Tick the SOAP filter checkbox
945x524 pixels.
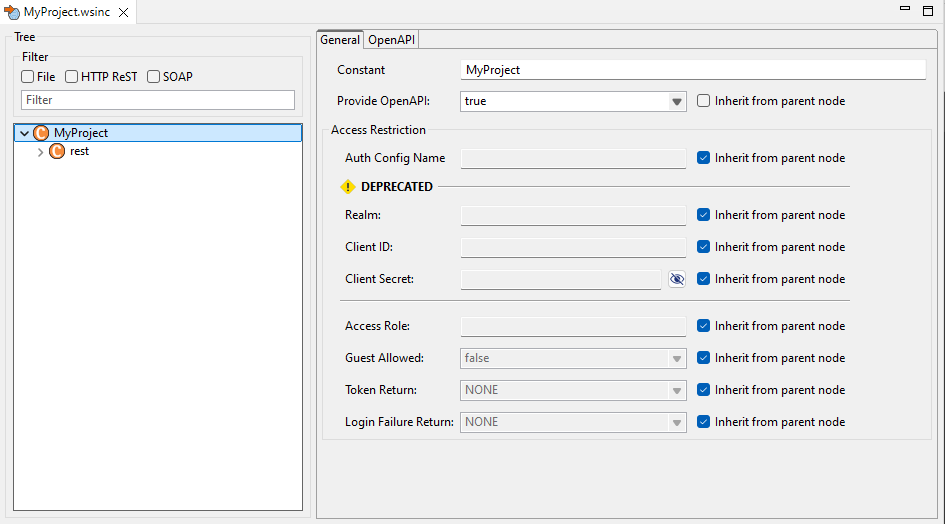point(153,77)
